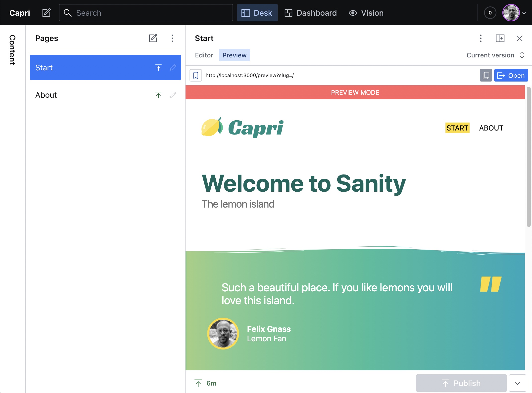Open the Pages pane three-dot menu
The height and width of the screenshot is (393, 532).
pos(172,38)
